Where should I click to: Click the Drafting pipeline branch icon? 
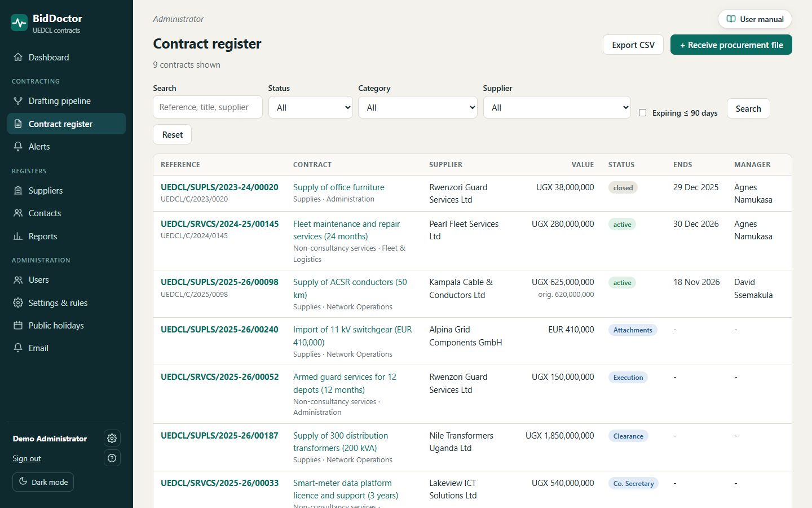click(18, 100)
